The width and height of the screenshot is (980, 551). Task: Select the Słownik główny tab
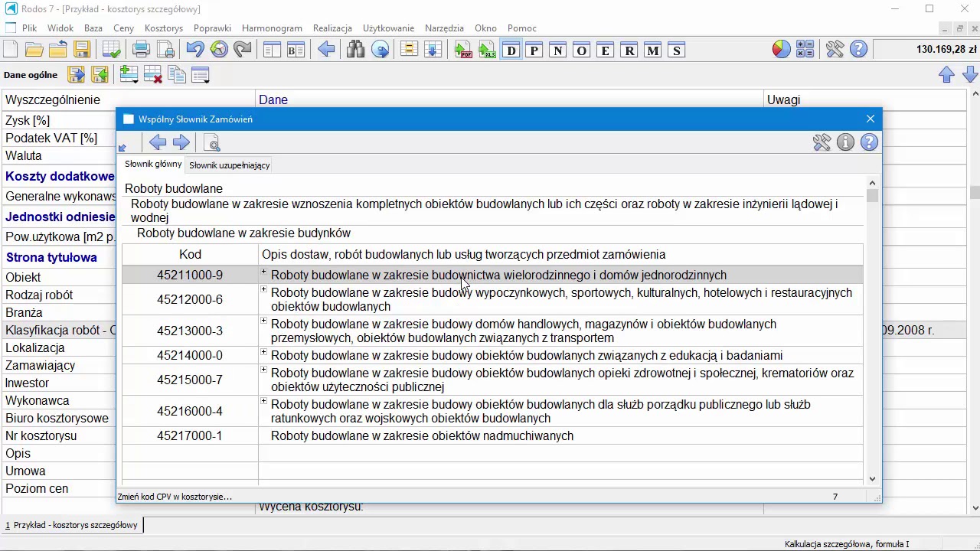(153, 164)
